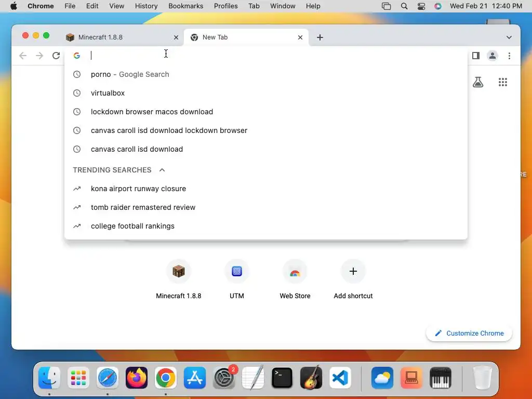Image resolution: width=532 pixels, height=399 pixels.
Task: Open the Trash from the dock
Action: point(482,378)
